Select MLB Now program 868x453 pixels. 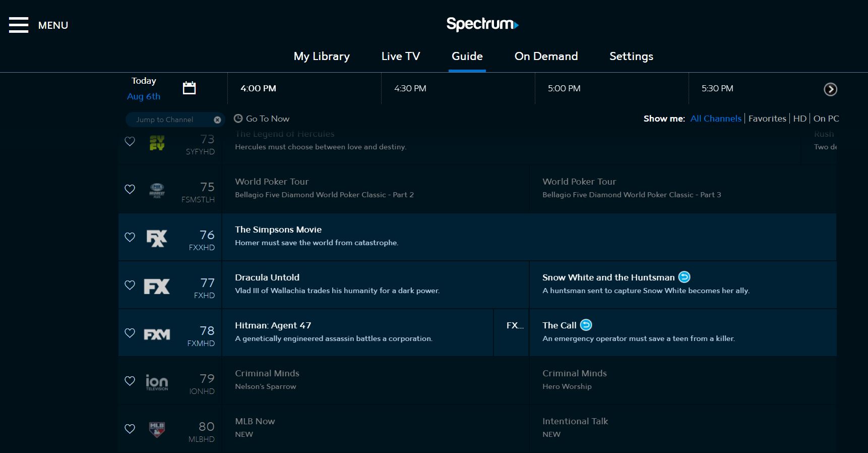click(x=376, y=429)
